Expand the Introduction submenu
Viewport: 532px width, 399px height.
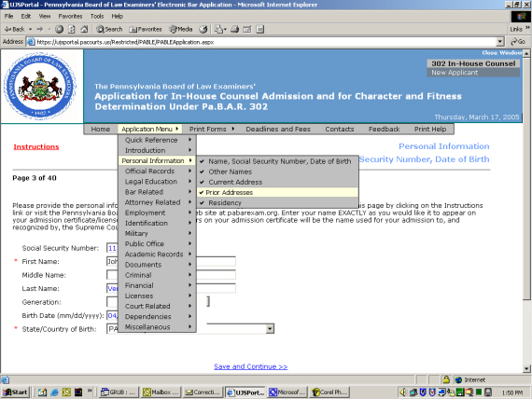pyautogui.click(x=157, y=150)
